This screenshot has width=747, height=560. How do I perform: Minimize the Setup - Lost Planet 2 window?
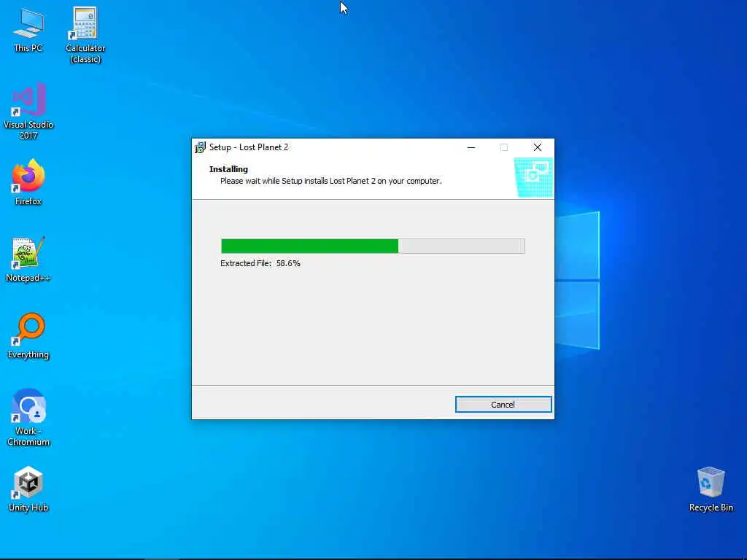tap(471, 147)
